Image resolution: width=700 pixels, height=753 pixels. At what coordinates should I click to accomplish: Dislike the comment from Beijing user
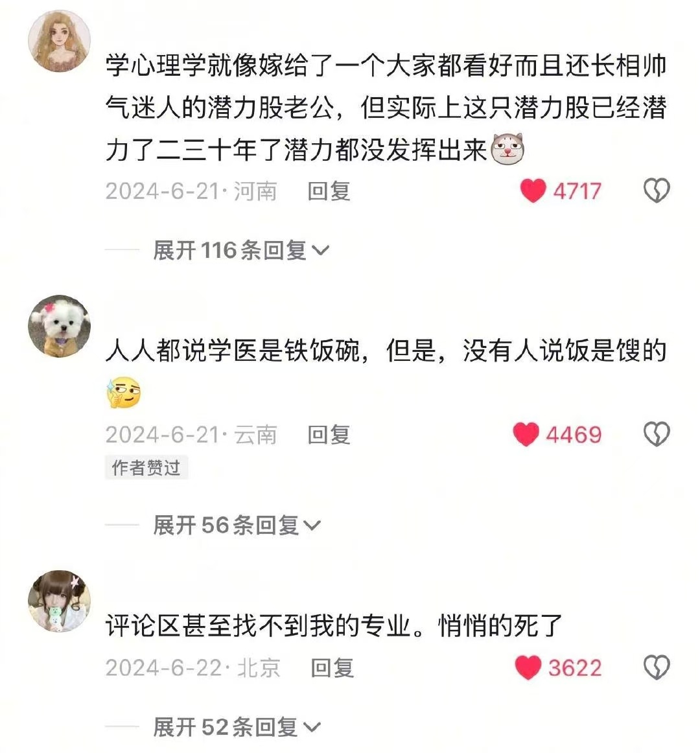[657, 667]
